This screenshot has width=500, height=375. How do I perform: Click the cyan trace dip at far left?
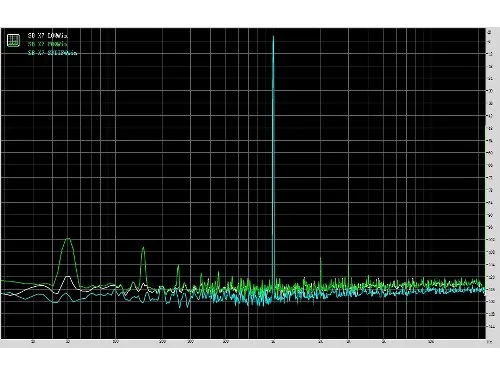[x=55, y=302]
